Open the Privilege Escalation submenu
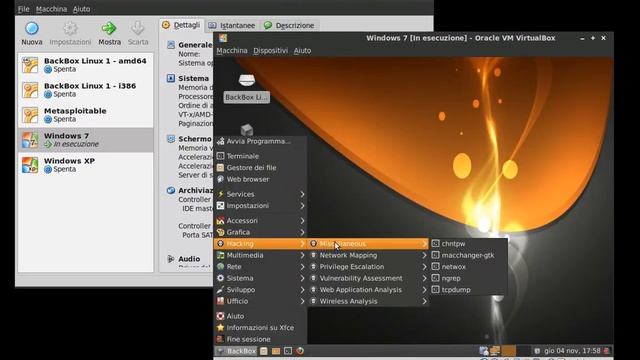Screen dimensions: 640x360 pos(368,267)
